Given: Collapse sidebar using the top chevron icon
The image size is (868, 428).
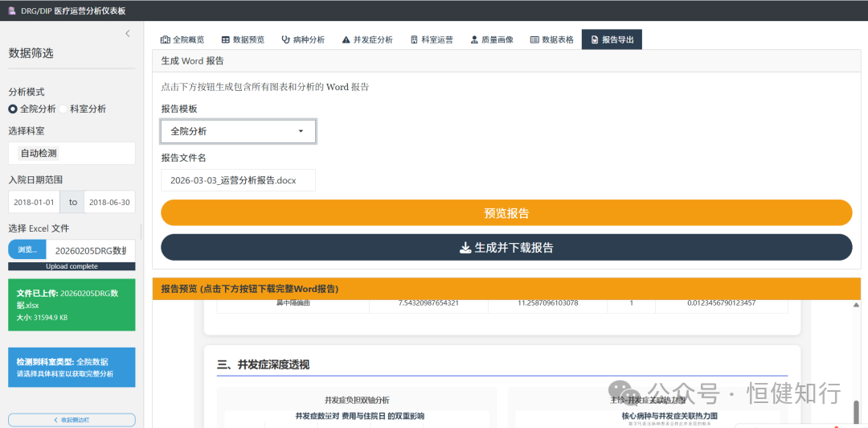Looking at the screenshot, I should (x=127, y=33).
